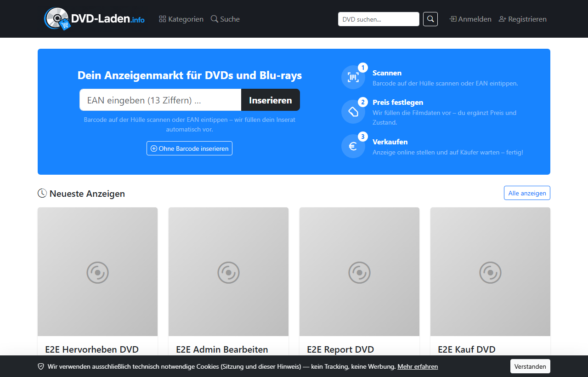Open the Kategorien menu
This screenshot has width=588, height=377.
pos(181,19)
